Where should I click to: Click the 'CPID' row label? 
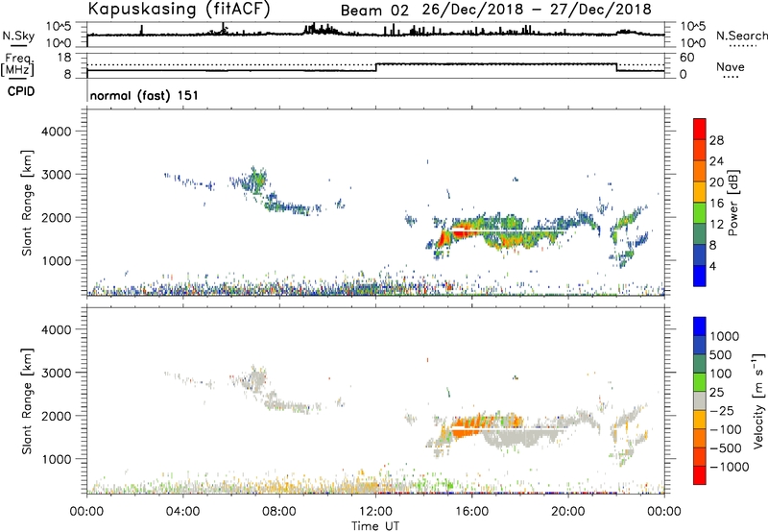(21, 91)
